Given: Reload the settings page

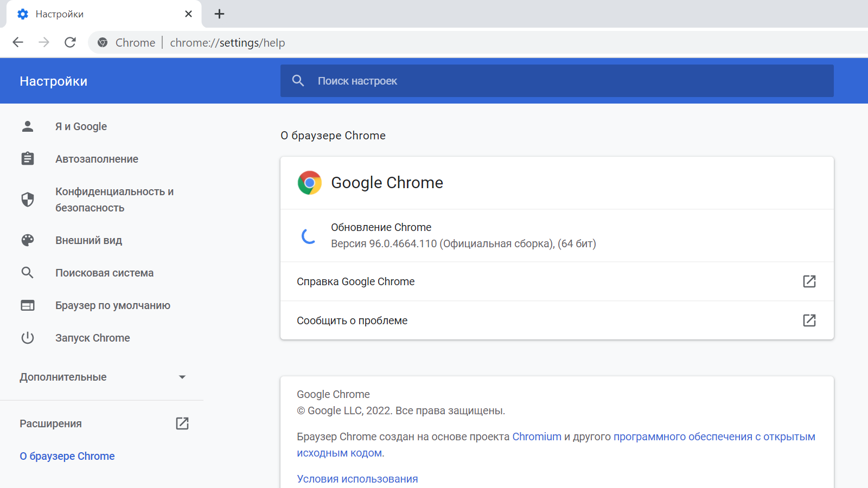Looking at the screenshot, I should [x=70, y=42].
